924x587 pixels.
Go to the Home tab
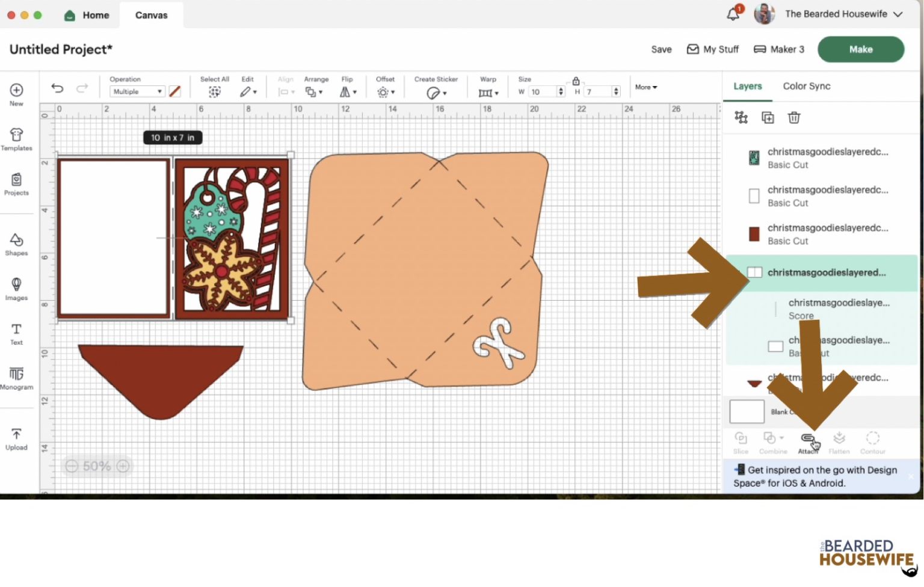[87, 15]
